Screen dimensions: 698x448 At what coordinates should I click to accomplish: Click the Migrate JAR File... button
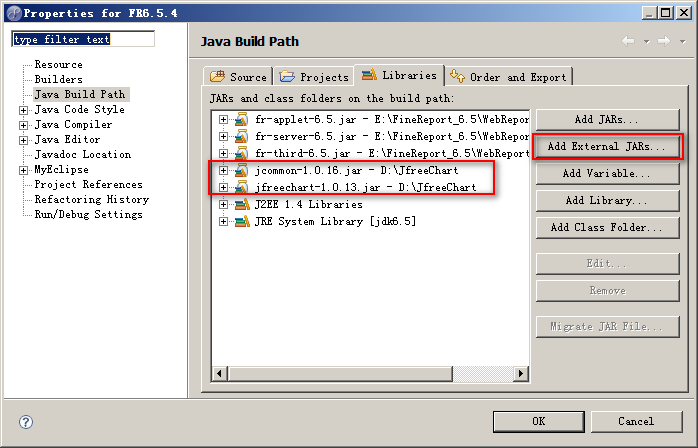608,327
